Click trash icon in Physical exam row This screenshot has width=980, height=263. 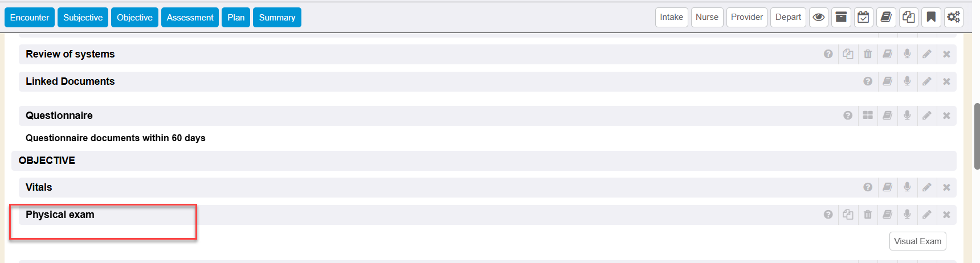(868, 215)
